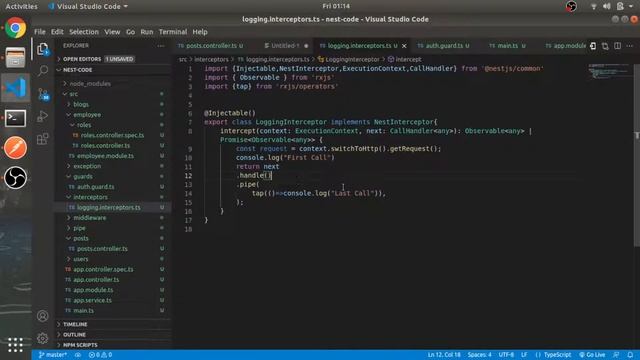Viewport: 640px width, 360px height.
Task: Open volume control in system tray
Action: (607, 6)
